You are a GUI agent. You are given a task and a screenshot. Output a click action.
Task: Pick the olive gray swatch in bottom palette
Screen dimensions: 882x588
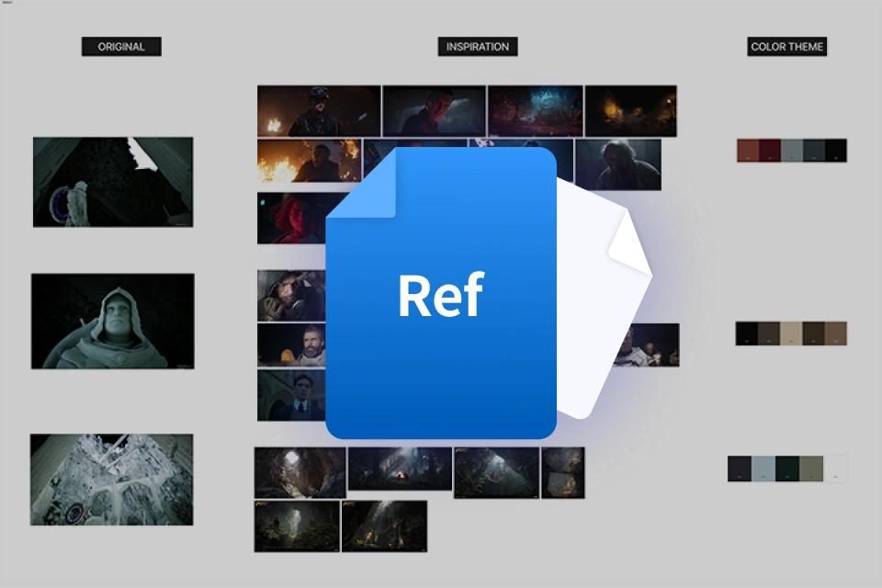(x=811, y=469)
